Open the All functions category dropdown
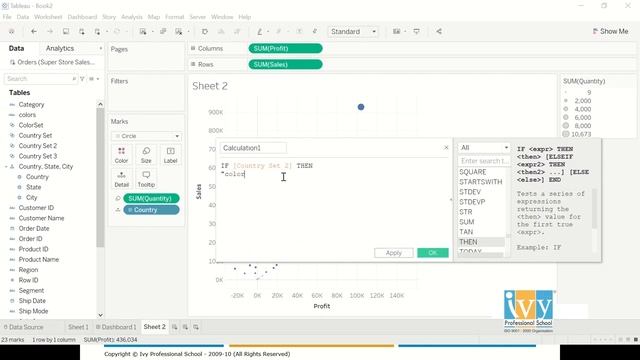 484,147
